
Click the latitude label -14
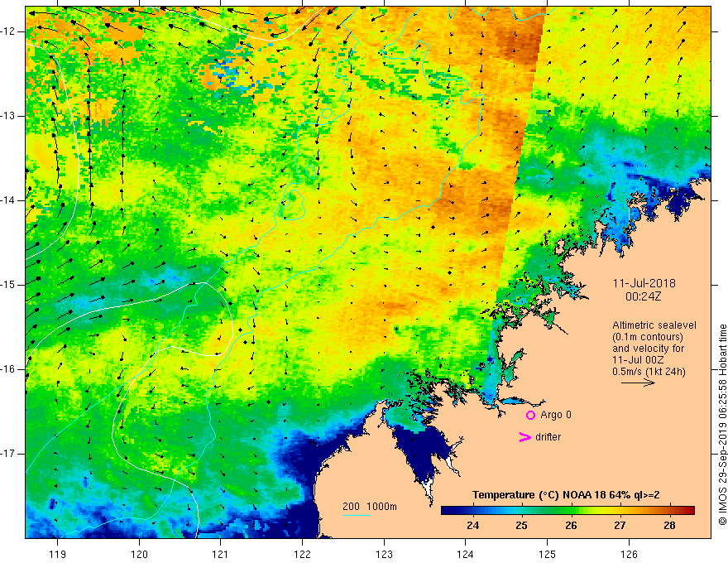pos(8,200)
